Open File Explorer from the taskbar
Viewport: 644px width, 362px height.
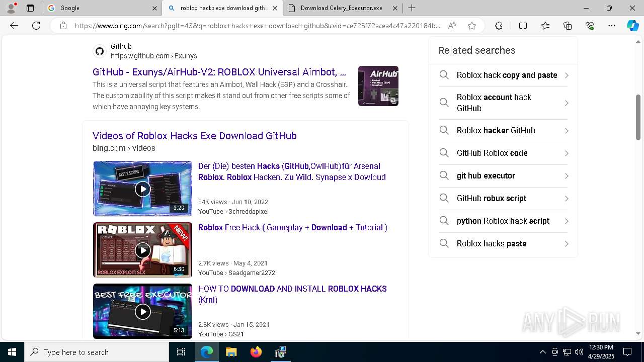tap(231, 352)
